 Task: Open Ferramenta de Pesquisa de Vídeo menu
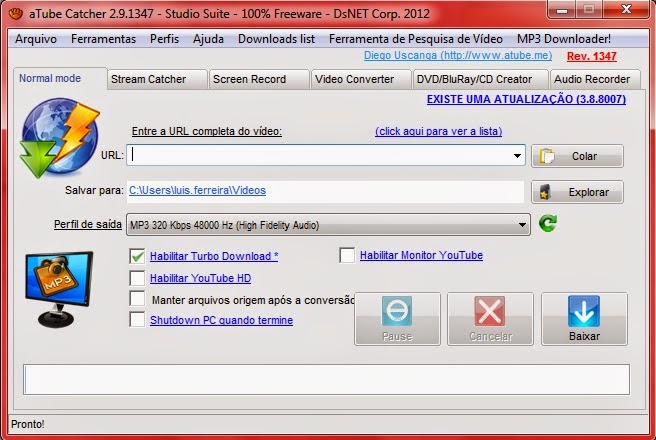click(x=416, y=39)
